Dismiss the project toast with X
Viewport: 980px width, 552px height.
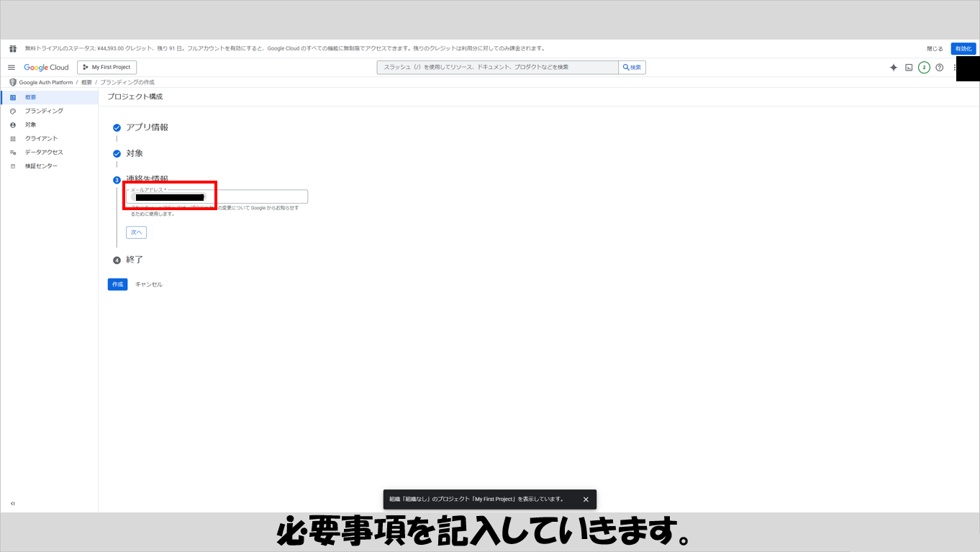tap(586, 499)
